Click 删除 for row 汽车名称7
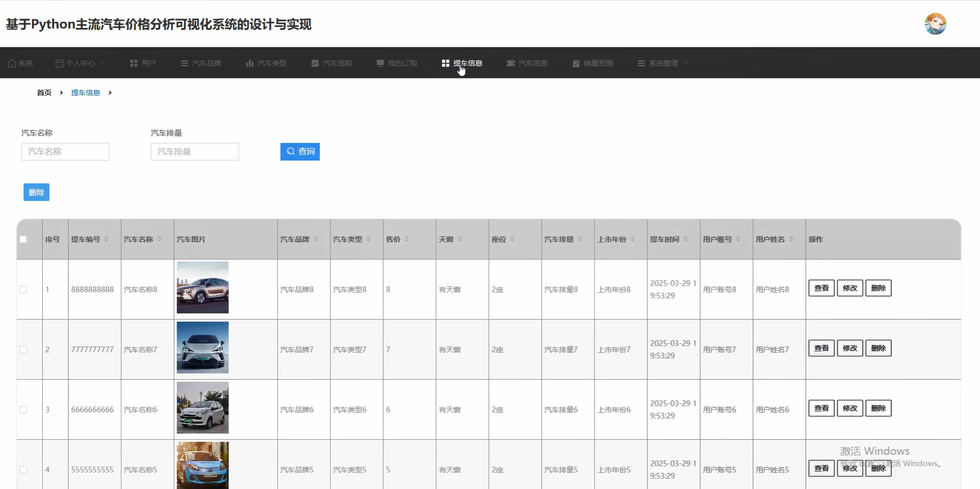The image size is (980, 489). (878, 348)
